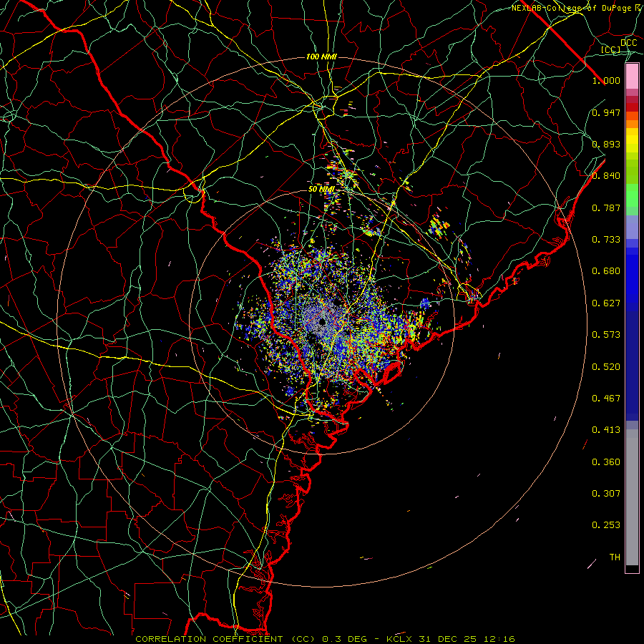Click the 0.787 legend value
This screenshot has width=644, height=644.
pyautogui.click(x=606, y=208)
